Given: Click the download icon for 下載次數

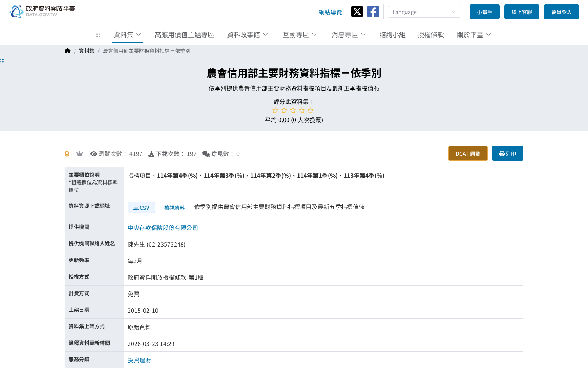Looking at the screenshot, I should click(x=151, y=154).
